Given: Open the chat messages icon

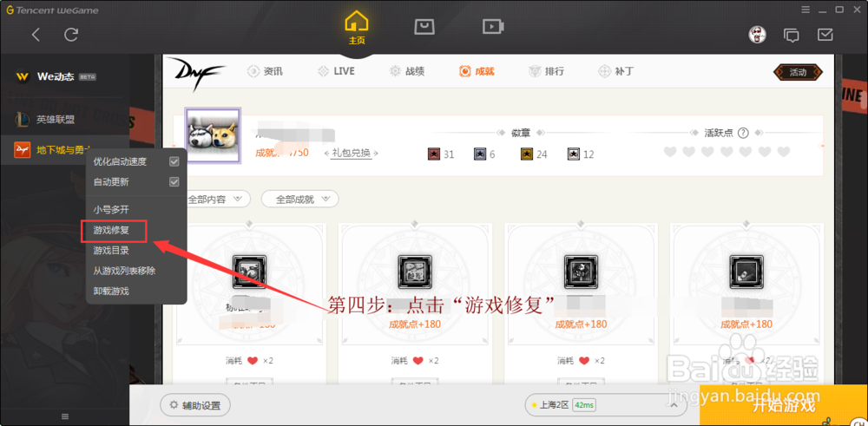Looking at the screenshot, I should [792, 36].
